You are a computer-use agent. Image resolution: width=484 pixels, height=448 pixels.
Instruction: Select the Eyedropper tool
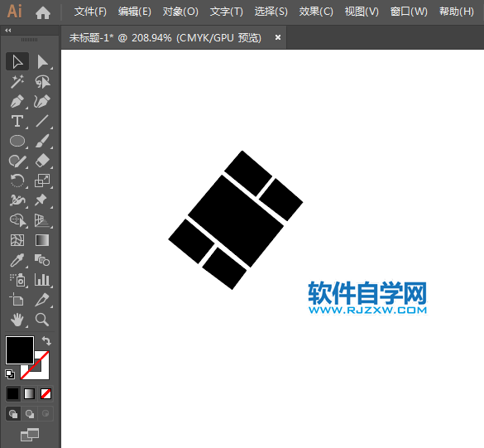[17, 260]
